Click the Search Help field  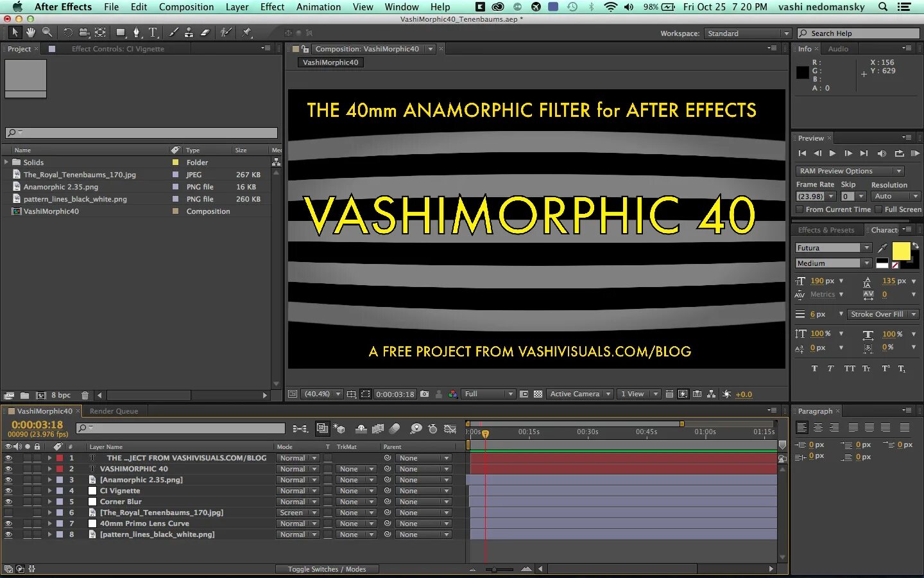click(859, 33)
